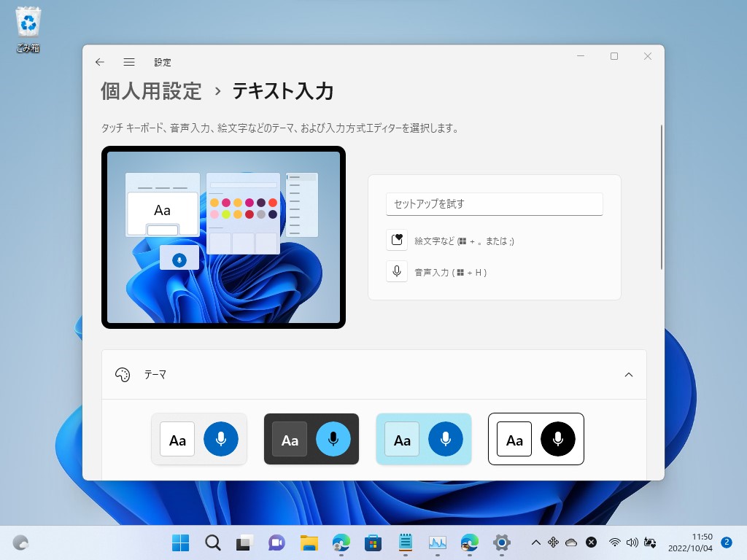The width and height of the screenshot is (747, 560).
Task: Select the white keyboard theme with microphone
Action: [199, 439]
